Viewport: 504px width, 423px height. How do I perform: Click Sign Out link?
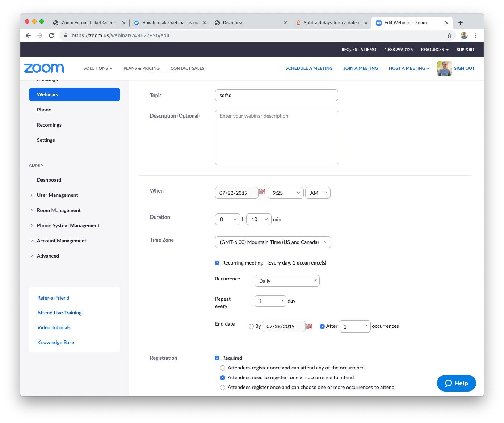click(464, 68)
